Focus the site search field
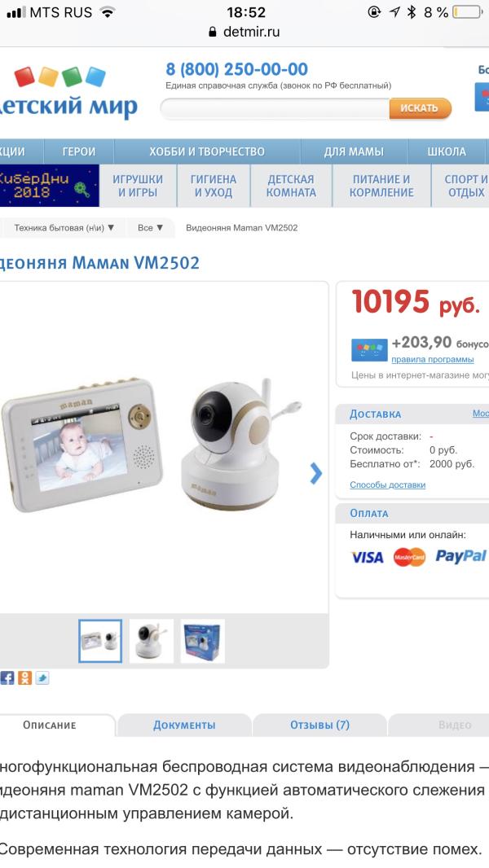The image size is (489, 868). pyautogui.click(x=275, y=109)
